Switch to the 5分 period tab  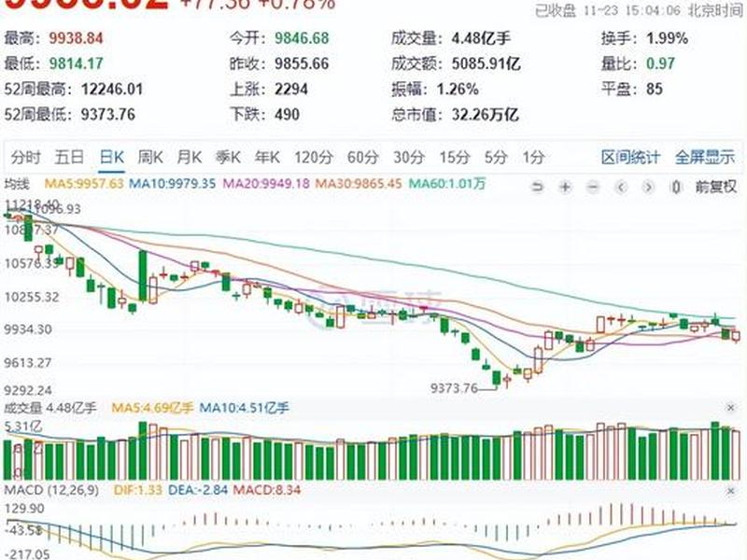496,157
